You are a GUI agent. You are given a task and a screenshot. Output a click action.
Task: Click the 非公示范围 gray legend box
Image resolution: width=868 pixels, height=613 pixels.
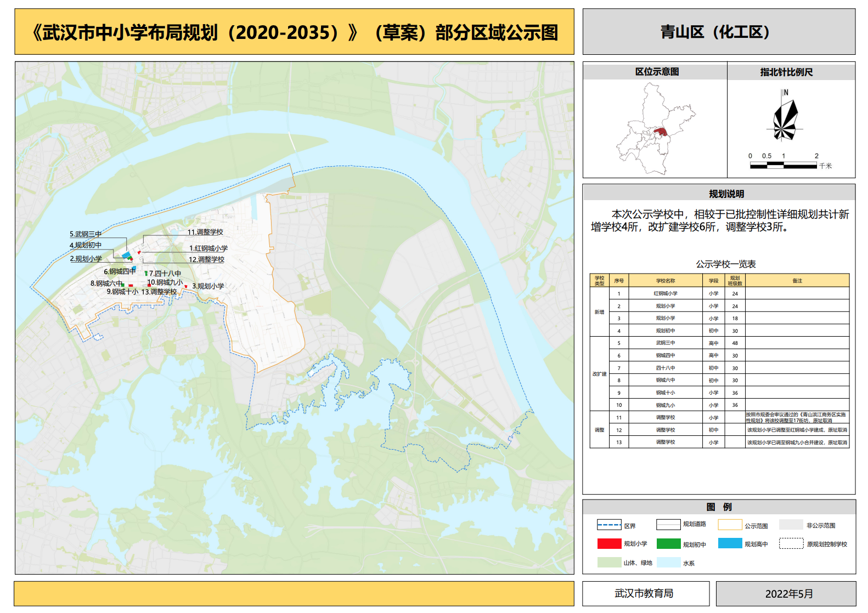click(x=791, y=525)
